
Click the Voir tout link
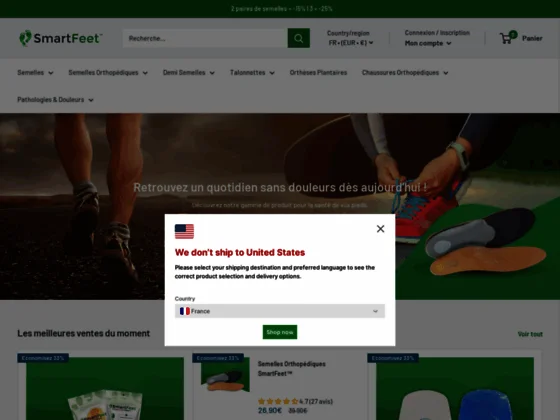pyautogui.click(x=530, y=334)
